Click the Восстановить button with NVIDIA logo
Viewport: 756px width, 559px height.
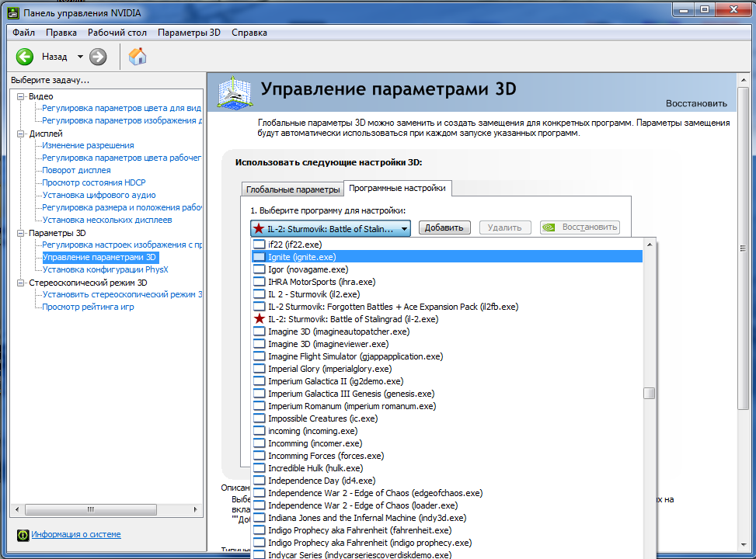click(580, 227)
